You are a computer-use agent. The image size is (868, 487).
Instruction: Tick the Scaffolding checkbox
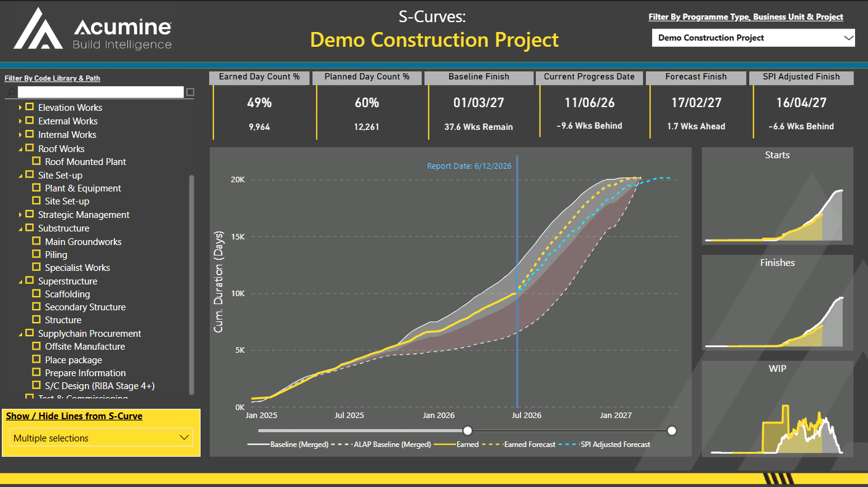[36, 294]
